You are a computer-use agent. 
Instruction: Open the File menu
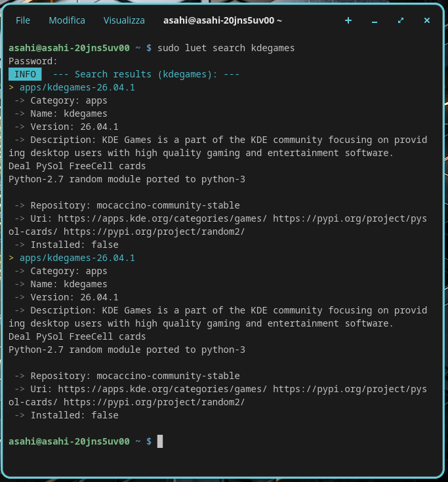click(x=23, y=20)
